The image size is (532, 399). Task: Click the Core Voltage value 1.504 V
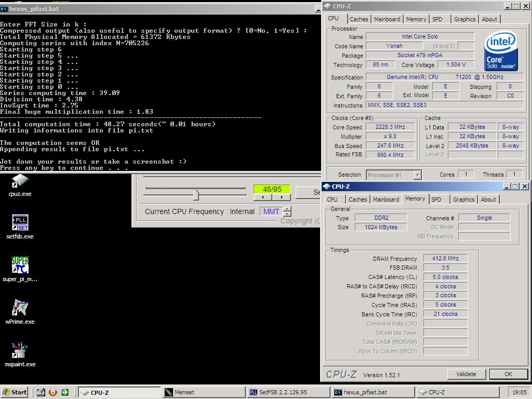(x=456, y=64)
